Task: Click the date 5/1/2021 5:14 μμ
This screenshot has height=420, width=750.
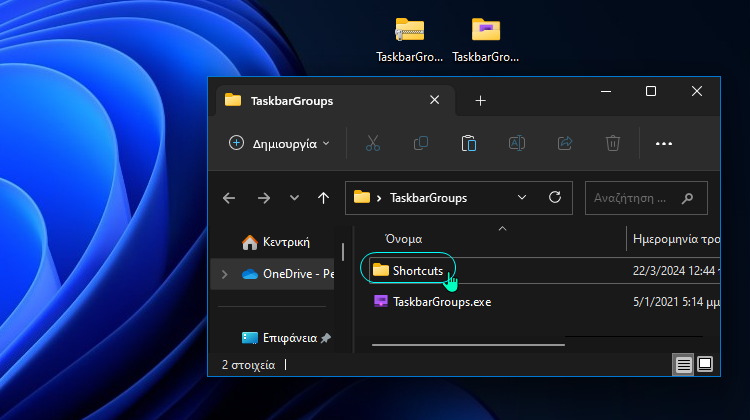Action: [x=676, y=302]
